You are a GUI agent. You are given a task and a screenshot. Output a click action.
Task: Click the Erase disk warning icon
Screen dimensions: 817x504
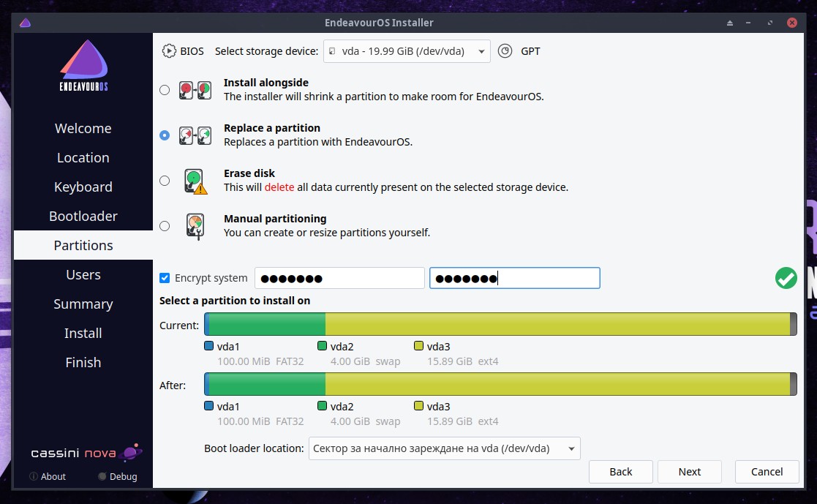195,181
